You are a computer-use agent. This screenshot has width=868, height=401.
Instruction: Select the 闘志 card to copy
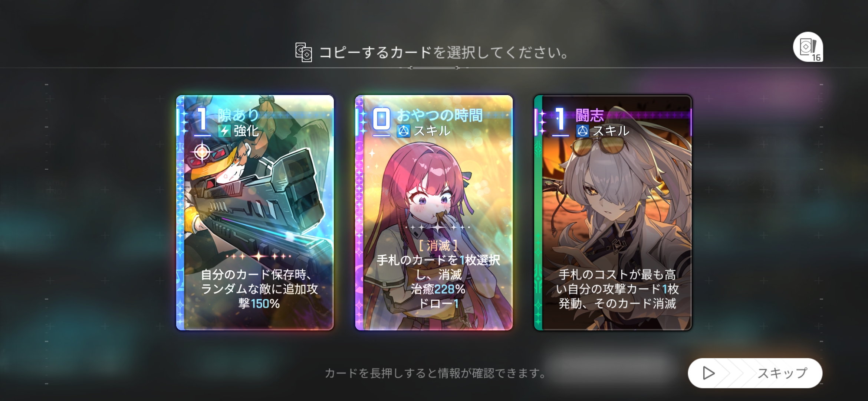pyautogui.click(x=613, y=213)
